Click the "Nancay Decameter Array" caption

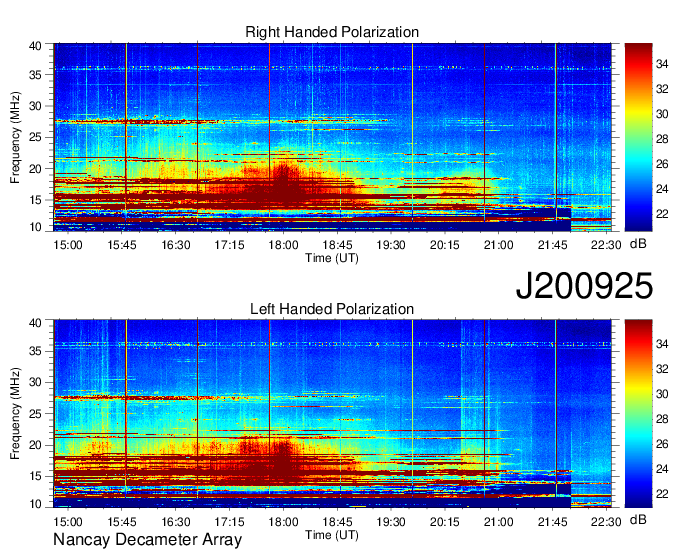pos(147,540)
